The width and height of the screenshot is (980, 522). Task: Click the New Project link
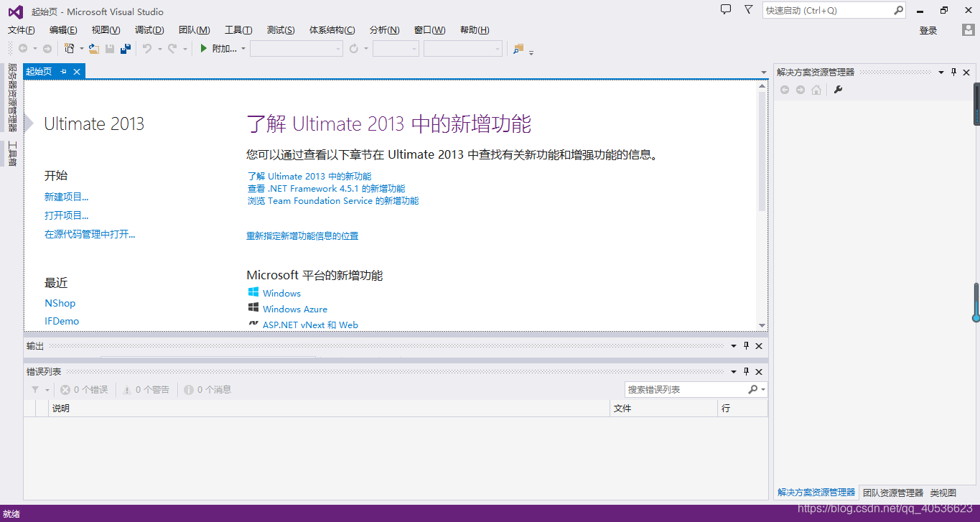tap(67, 197)
